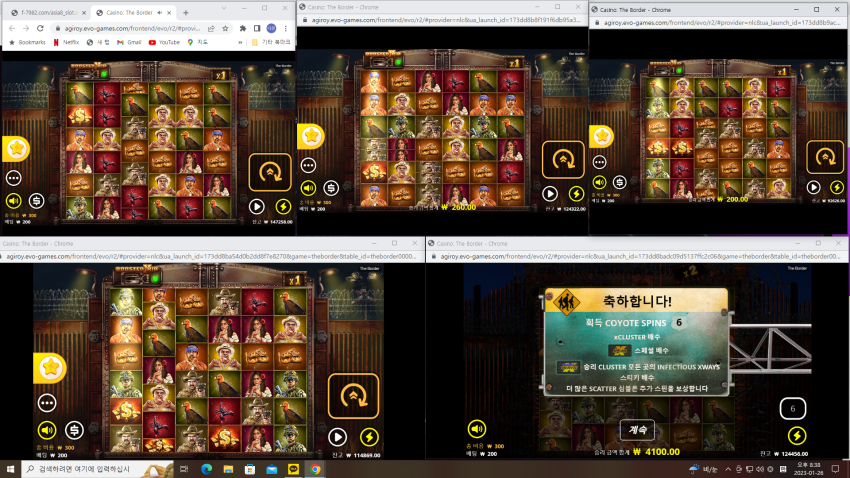
Task: Open 지도 maps bookmark
Action: pyautogui.click(x=198, y=42)
